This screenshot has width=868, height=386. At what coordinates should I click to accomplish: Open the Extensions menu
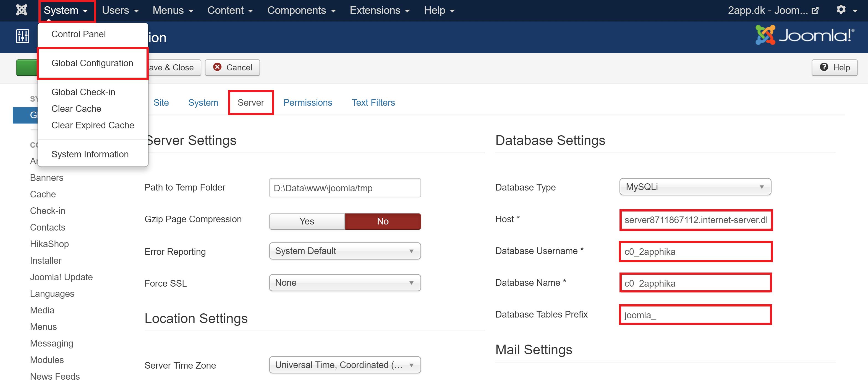click(380, 10)
